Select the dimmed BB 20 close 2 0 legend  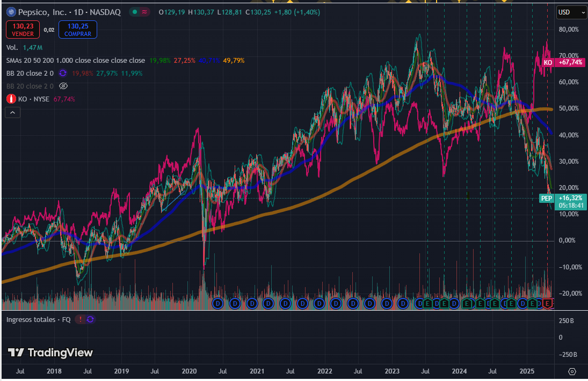[30, 86]
